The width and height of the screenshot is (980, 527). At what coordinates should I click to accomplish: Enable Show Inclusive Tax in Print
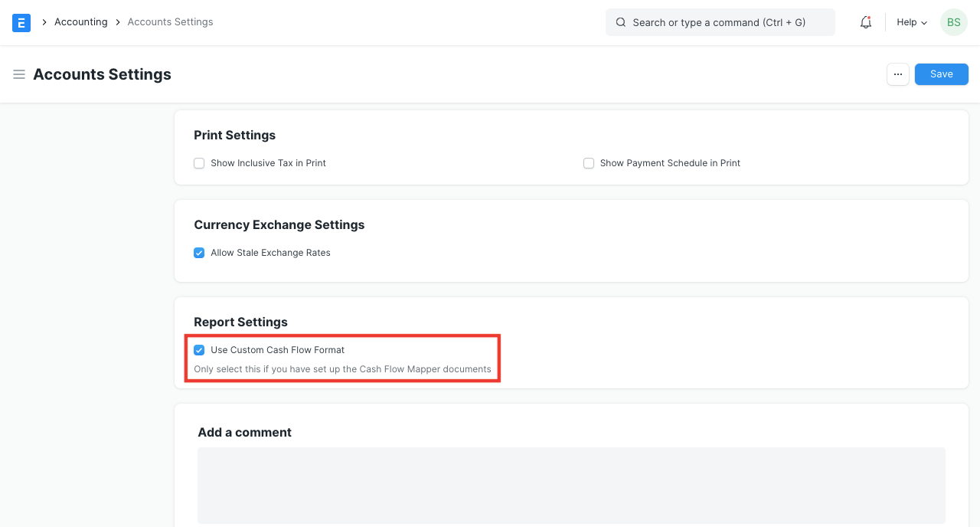[199, 163]
